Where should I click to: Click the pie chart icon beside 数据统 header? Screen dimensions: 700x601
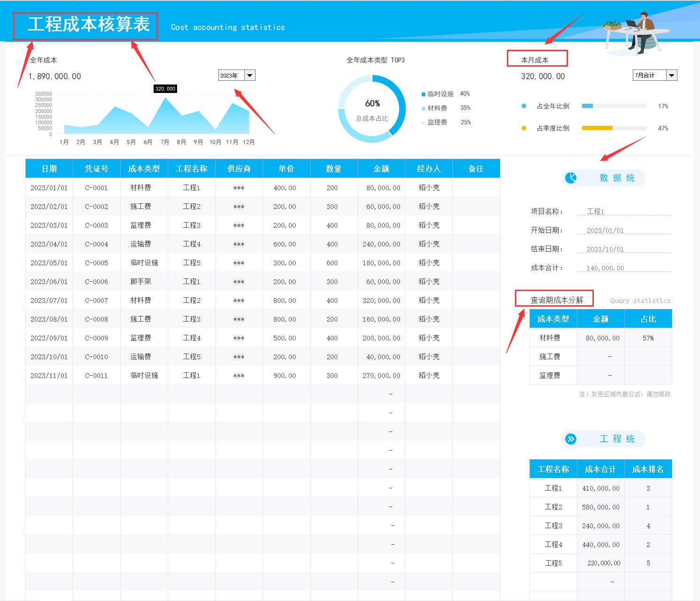tap(570, 178)
